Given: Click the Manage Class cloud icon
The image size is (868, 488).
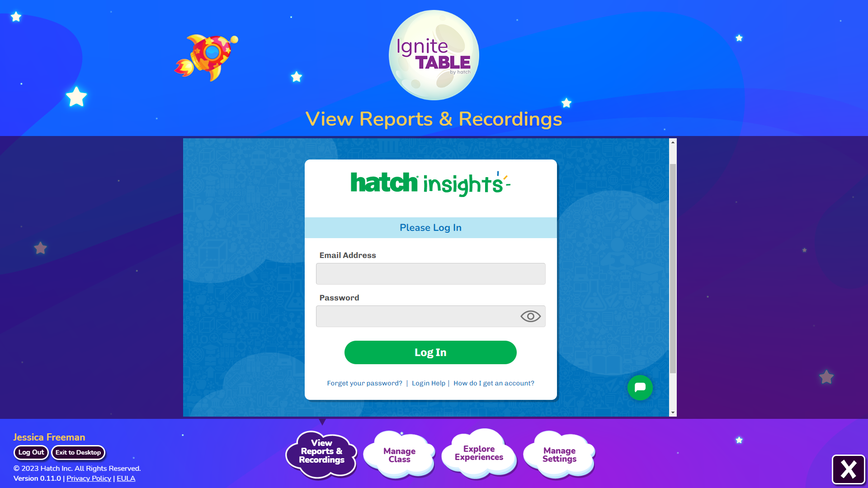Looking at the screenshot, I should point(400,455).
